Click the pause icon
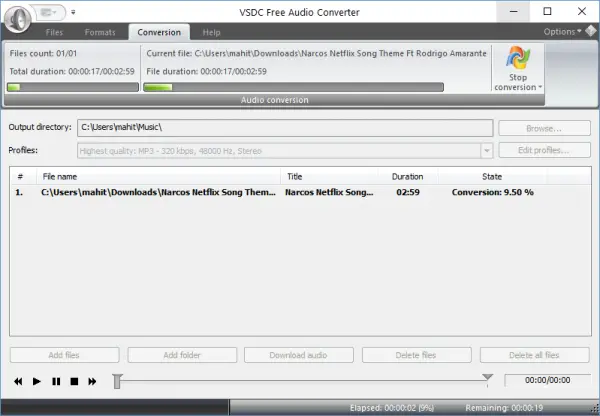600x416 pixels. click(x=56, y=382)
